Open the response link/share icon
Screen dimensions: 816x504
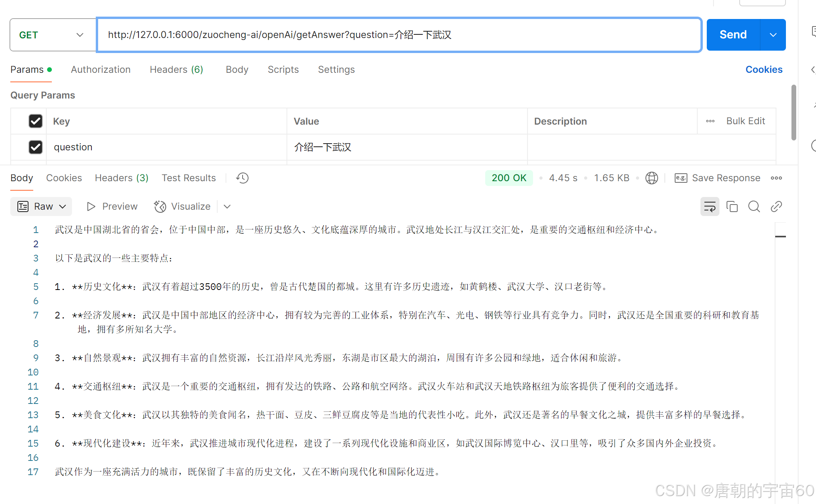tap(776, 206)
